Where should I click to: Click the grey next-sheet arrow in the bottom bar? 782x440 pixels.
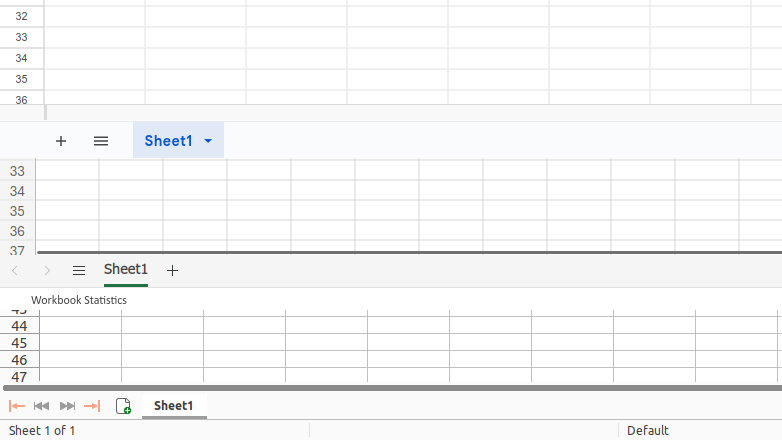(67, 406)
